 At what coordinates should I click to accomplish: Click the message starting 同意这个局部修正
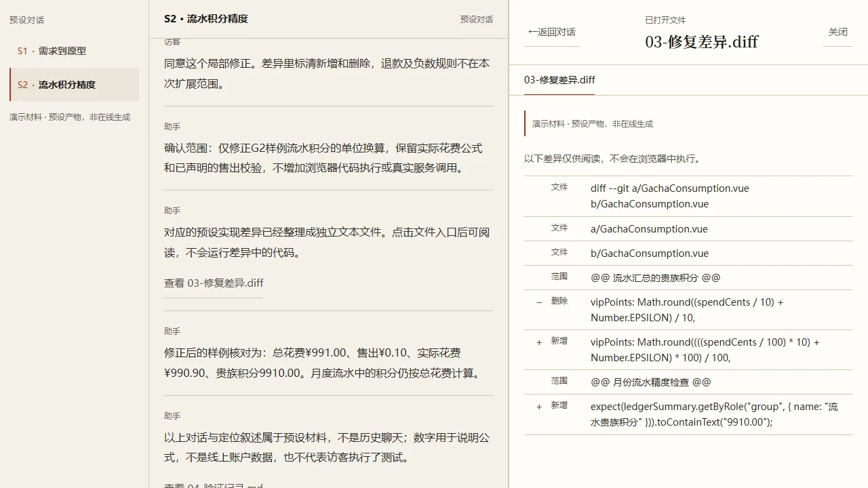327,74
